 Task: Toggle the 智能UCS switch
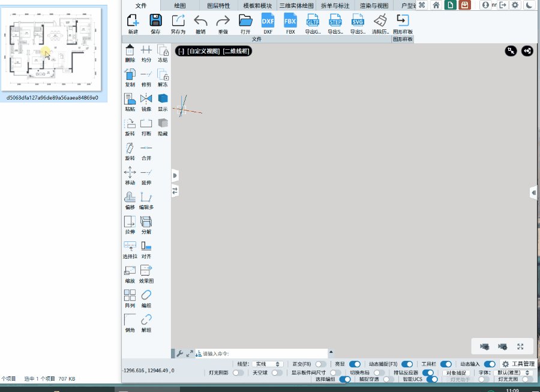click(432, 379)
